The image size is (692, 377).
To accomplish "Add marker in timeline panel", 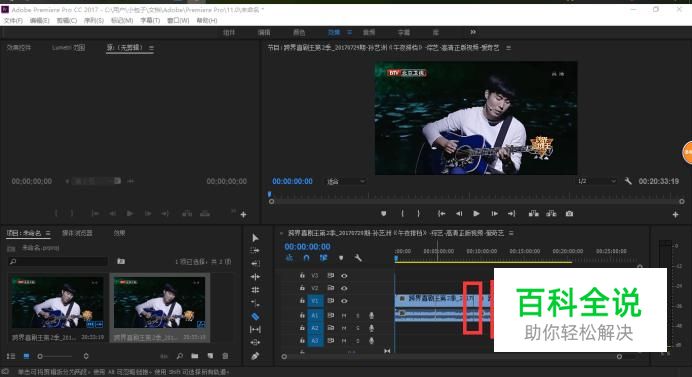I will 341,258.
